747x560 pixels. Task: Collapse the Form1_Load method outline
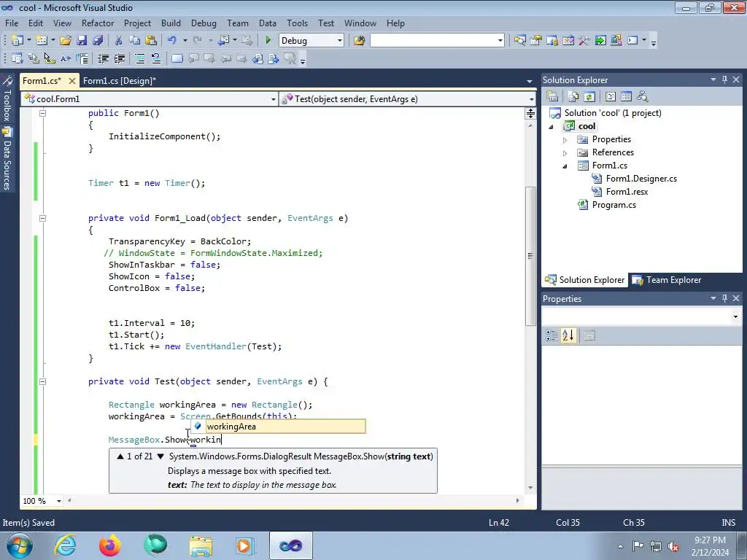[42, 218]
